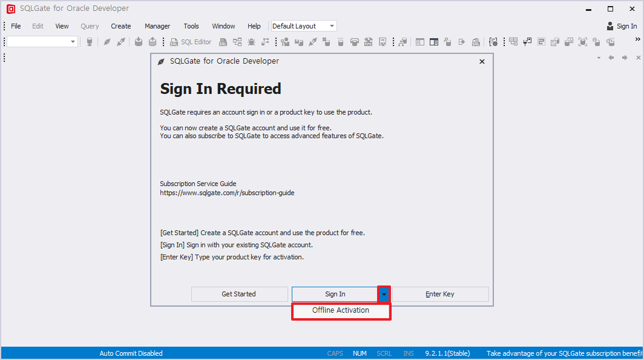Click the light two-pane layout icon

click(x=420, y=42)
